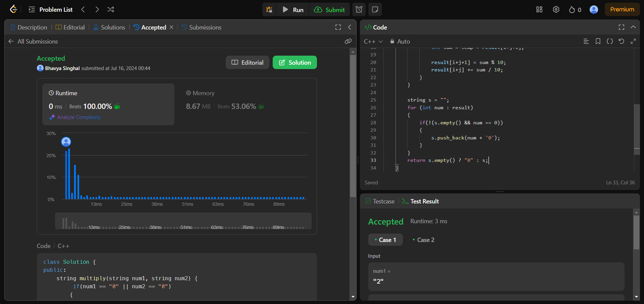The height and width of the screenshot is (304, 644).
Task: Switch to the Editorial tab
Action: coord(70,27)
